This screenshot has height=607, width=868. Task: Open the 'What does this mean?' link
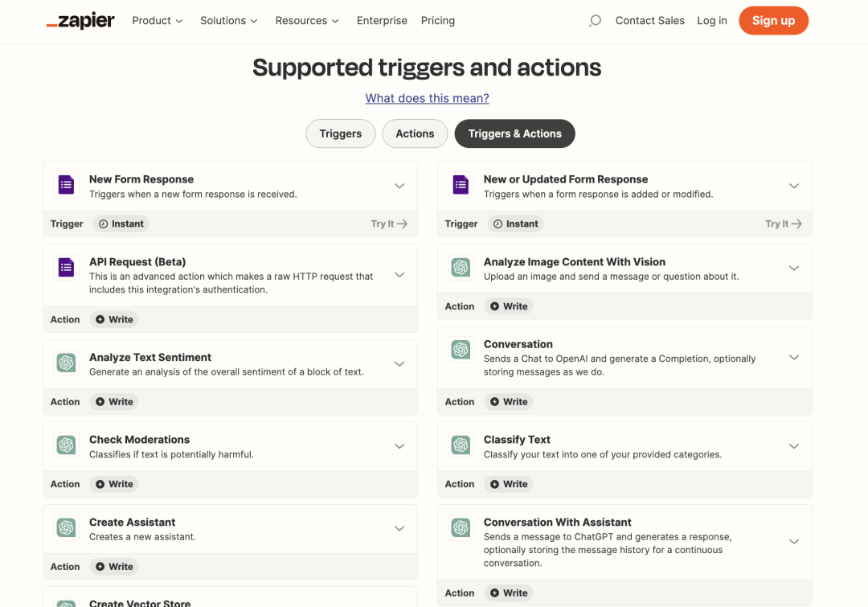[x=428, y=98]
